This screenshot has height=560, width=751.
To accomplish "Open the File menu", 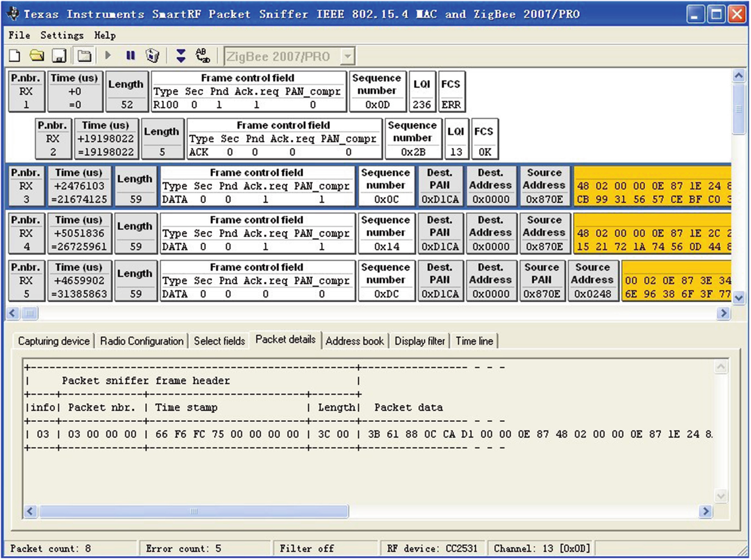I will pos(19,36).
